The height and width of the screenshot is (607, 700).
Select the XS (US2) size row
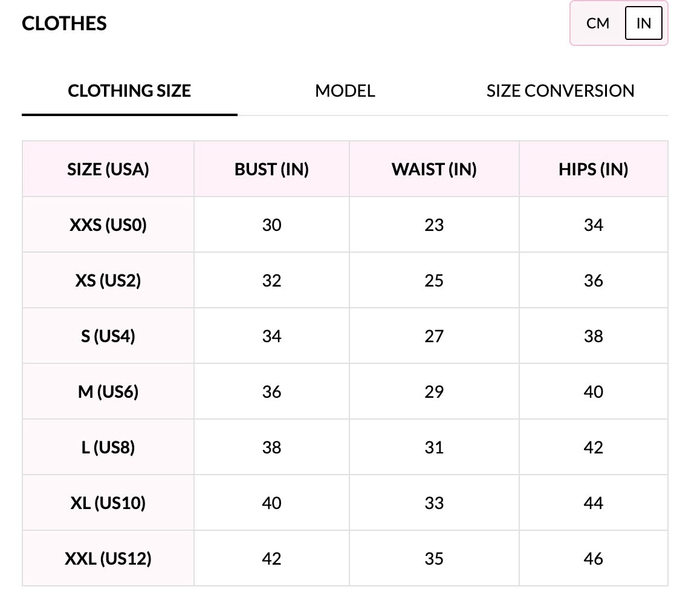point(108,281)
